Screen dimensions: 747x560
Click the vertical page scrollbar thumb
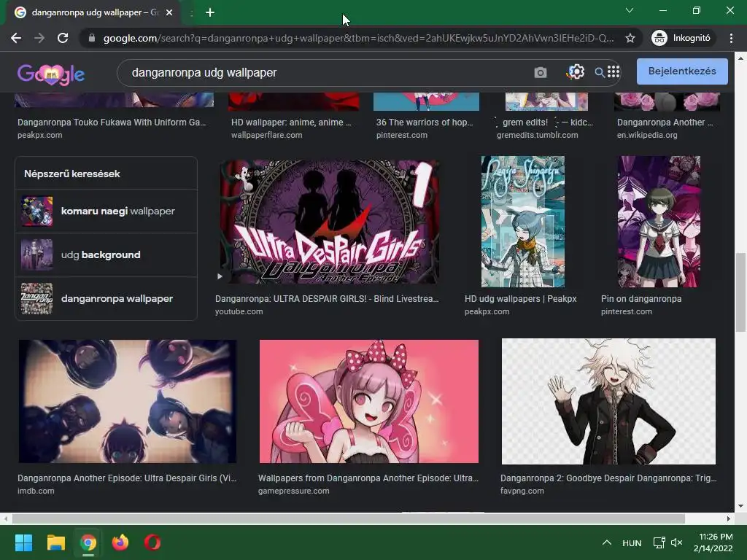(x=740, y=292)
